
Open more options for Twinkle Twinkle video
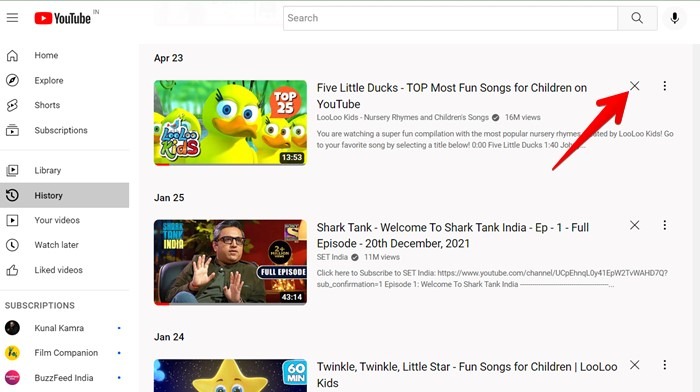coord(665,365)
